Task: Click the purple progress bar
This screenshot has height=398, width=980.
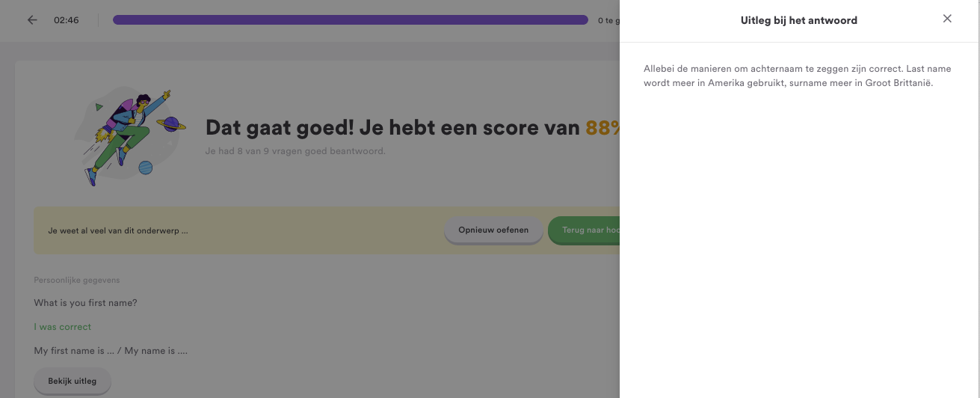Action: coord(350,20)
